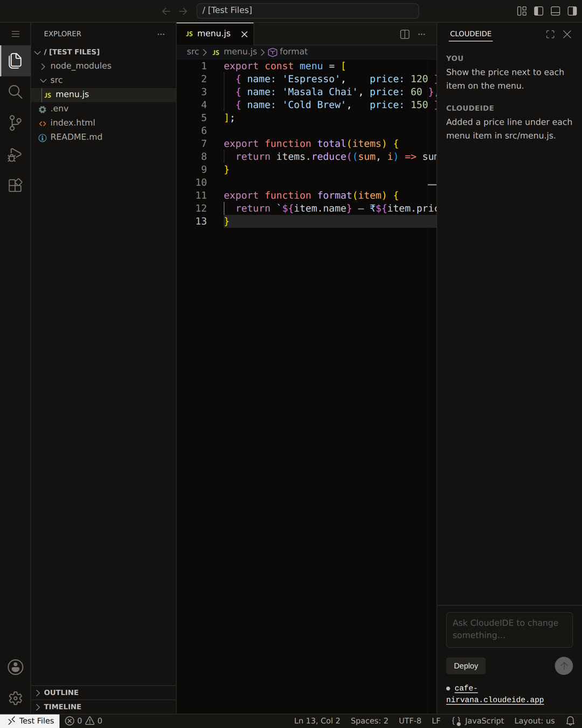The width and height of the screenshot is (582, 728).
Task: Click the Deploy button
Action: 466,666
